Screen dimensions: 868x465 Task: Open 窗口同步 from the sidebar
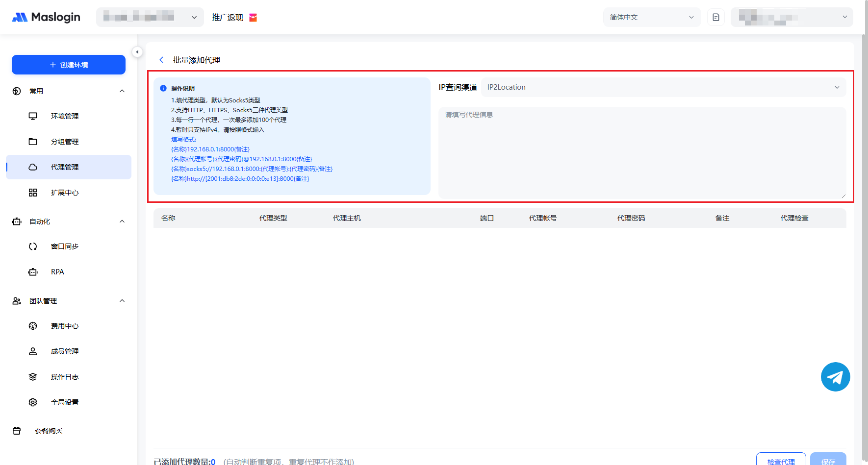point(64,246)
